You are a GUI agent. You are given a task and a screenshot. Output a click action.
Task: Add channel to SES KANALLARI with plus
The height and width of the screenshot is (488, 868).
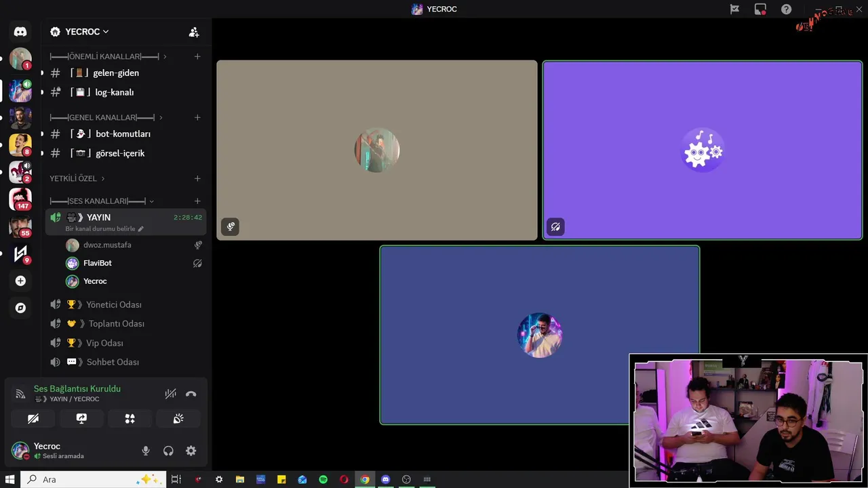tap(197, 201)
